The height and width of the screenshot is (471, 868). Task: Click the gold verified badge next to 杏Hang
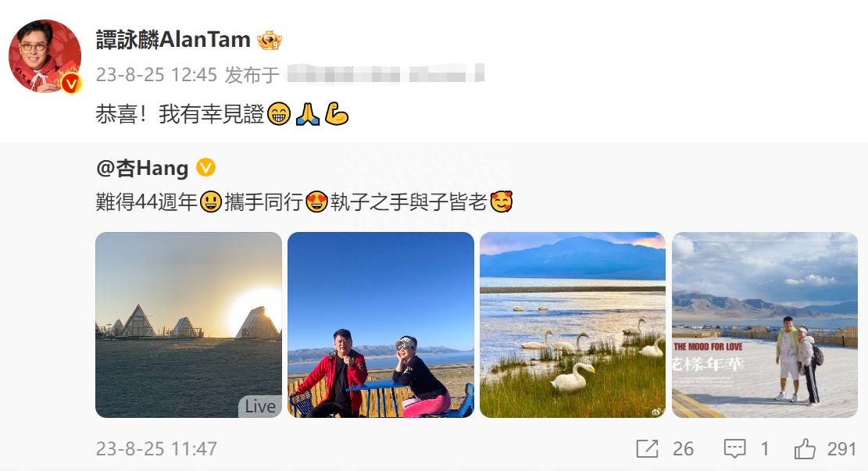pyautogui.click(x=206, y=167)
